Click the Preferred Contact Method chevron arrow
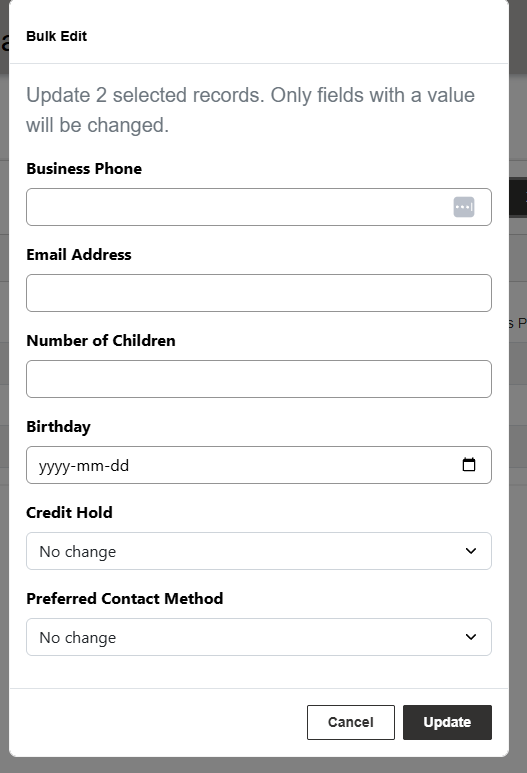This screenshot has height=773, width=527. pyautogui.click(x=471, y=637)
